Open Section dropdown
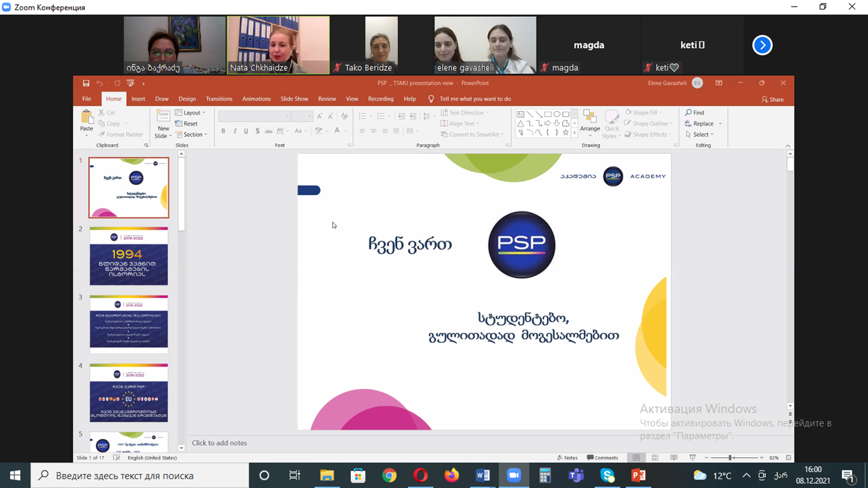Screen dimensions: 868x488 tap(191, 135)
